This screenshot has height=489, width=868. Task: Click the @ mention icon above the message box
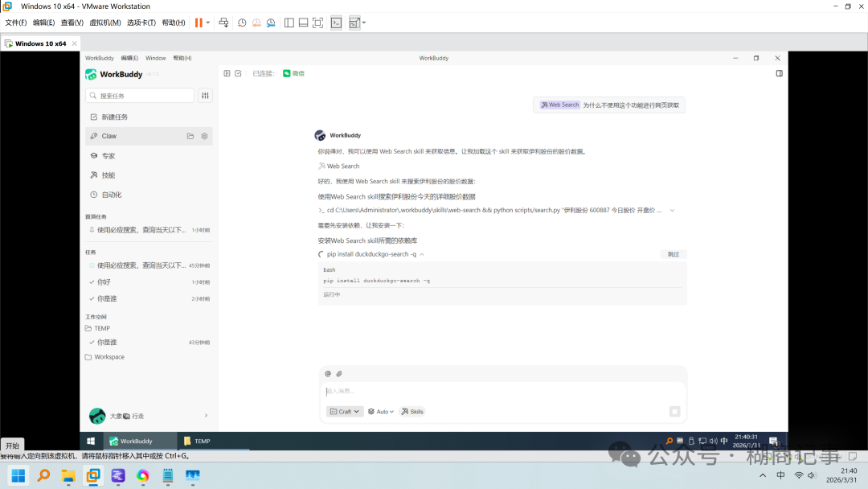click(326, 373)
